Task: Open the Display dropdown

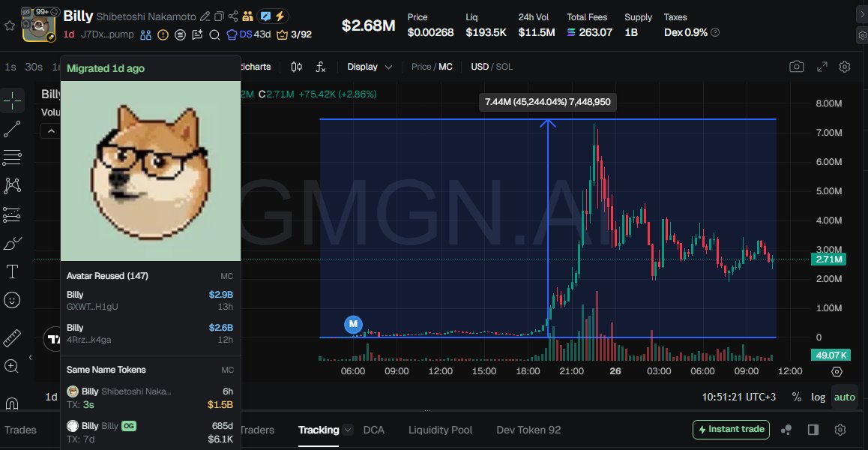Action: [370, 67]
